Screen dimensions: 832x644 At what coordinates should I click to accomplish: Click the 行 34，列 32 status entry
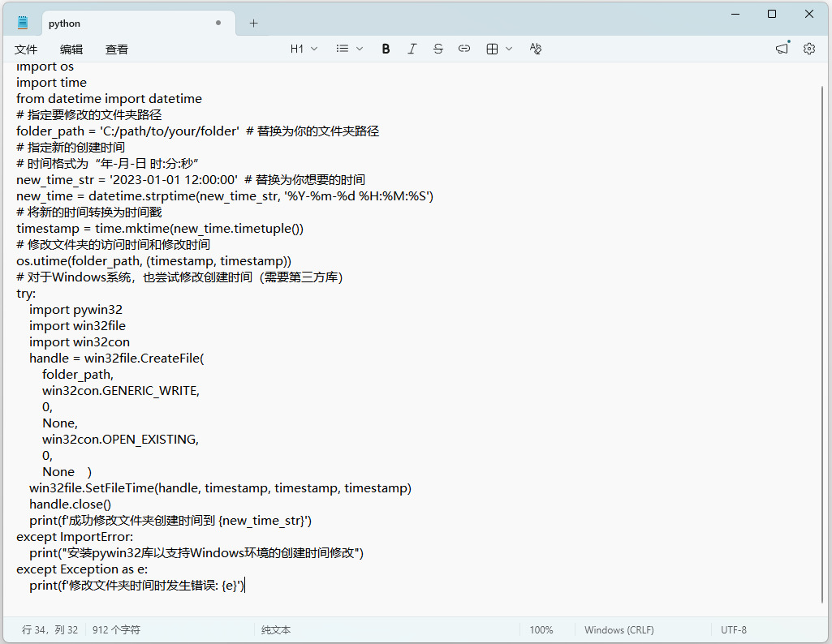[50, 629]
